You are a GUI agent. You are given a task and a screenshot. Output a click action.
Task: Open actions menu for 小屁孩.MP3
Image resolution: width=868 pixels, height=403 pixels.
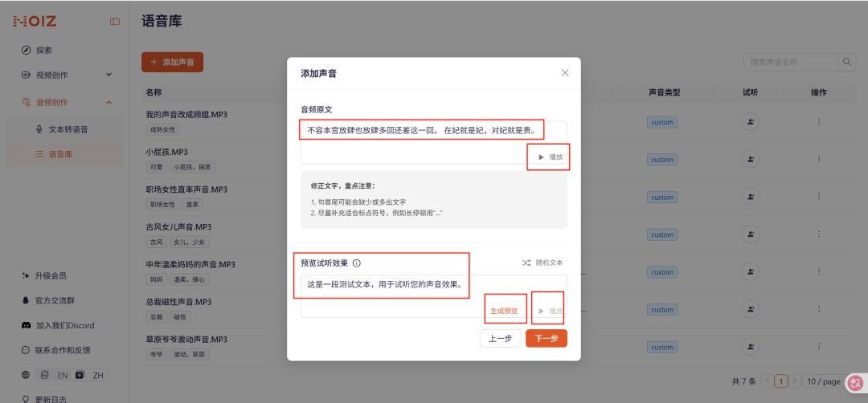tap(819, 159)
